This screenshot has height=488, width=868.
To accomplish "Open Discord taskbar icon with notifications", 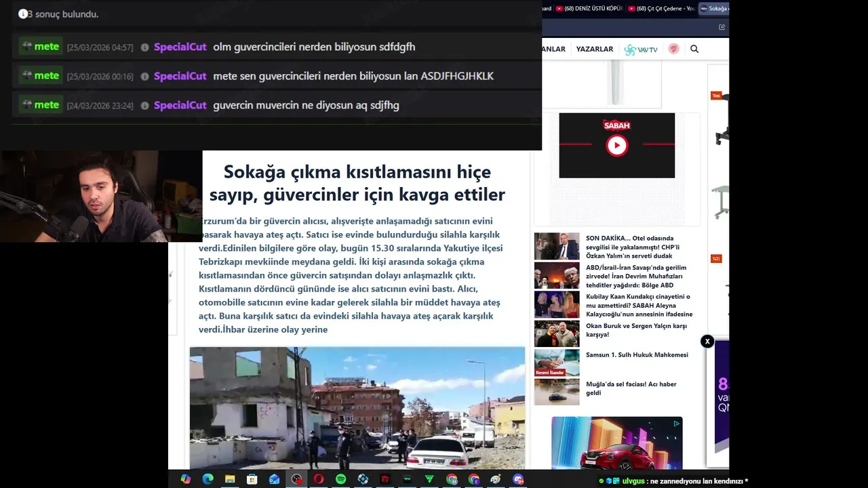I will (519, 479).
